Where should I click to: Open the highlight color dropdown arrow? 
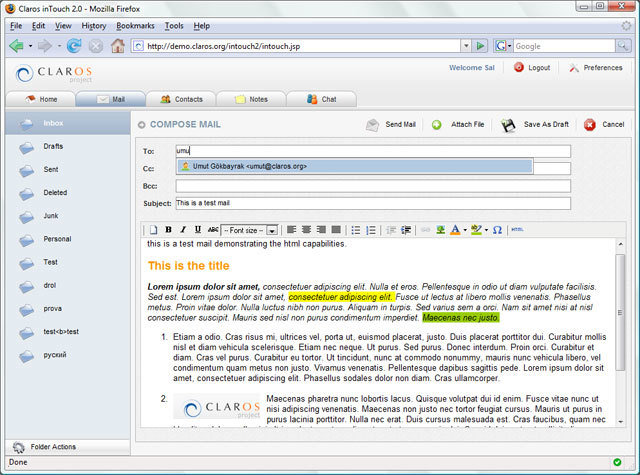click(486, 230)
